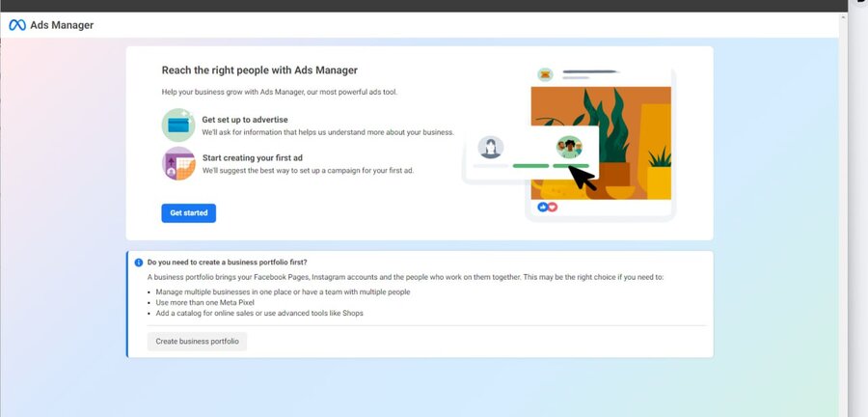Screen dimensions: 868x417
Task: Click the purple first ad calendar icon
Action: 178,164
